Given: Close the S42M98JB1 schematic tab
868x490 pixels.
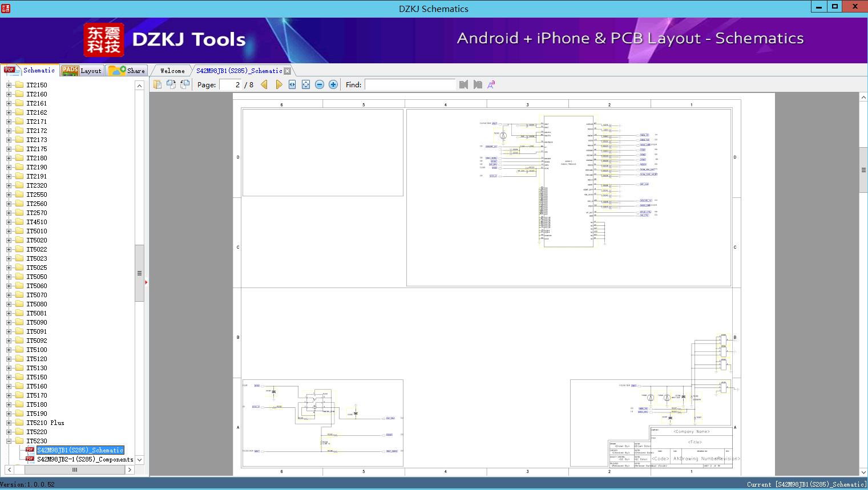Looking at the screenshot, I should point(288,71).
